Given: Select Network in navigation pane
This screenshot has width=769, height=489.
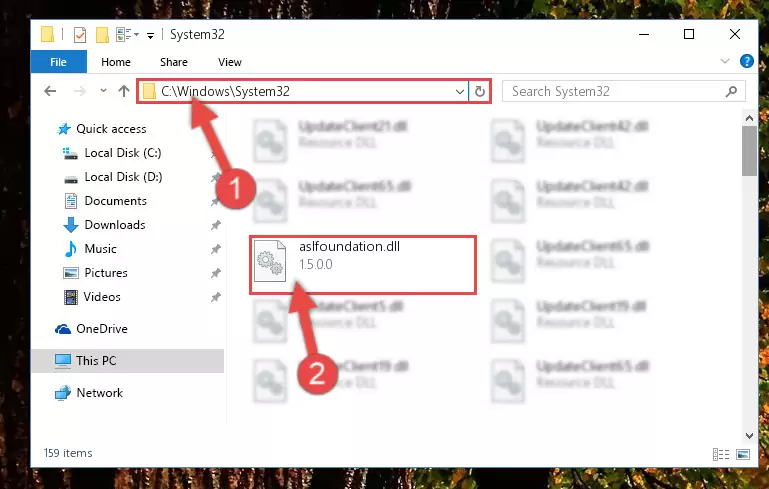Looking at the screenshot, I should point(100,392).
